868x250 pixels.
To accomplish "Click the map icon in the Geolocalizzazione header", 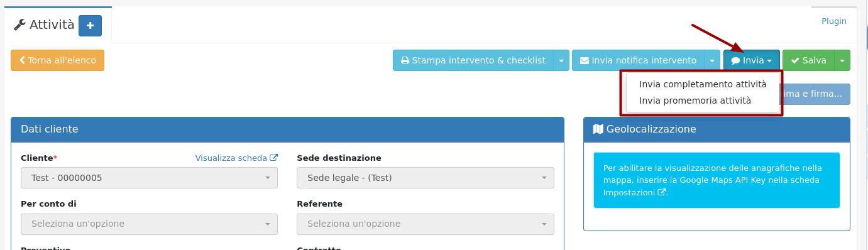I will pyautogui.click(x=598, y=129).
